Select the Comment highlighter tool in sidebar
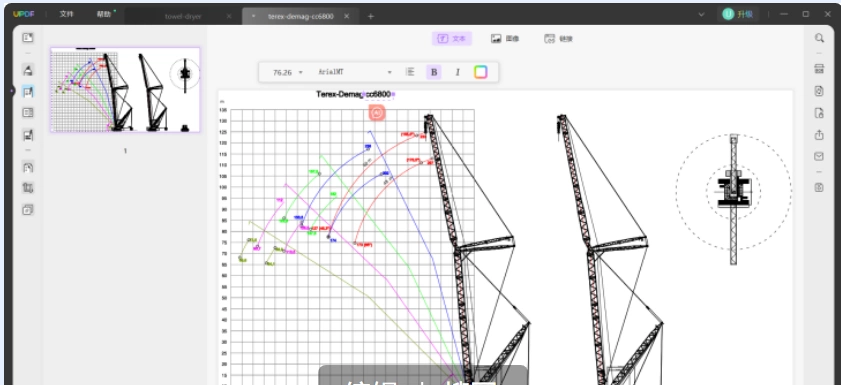Screen dimensions: 841x385 (x=28, y=70)
